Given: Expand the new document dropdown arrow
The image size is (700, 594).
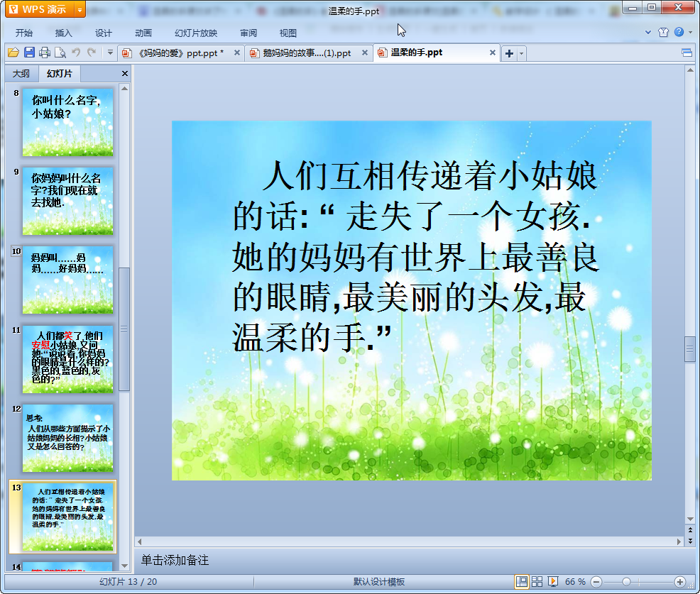Looking at the screenshot, I should [x=521, y=53].
